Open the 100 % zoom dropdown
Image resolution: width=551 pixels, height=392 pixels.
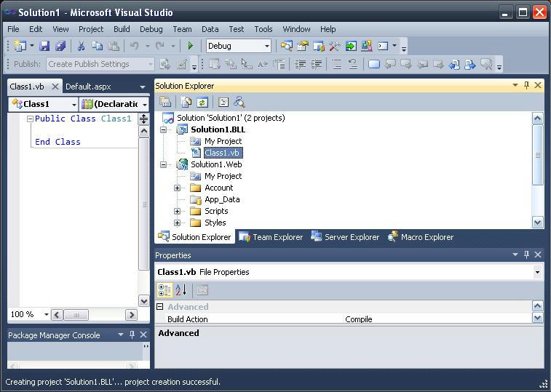(x=46, y=314)
